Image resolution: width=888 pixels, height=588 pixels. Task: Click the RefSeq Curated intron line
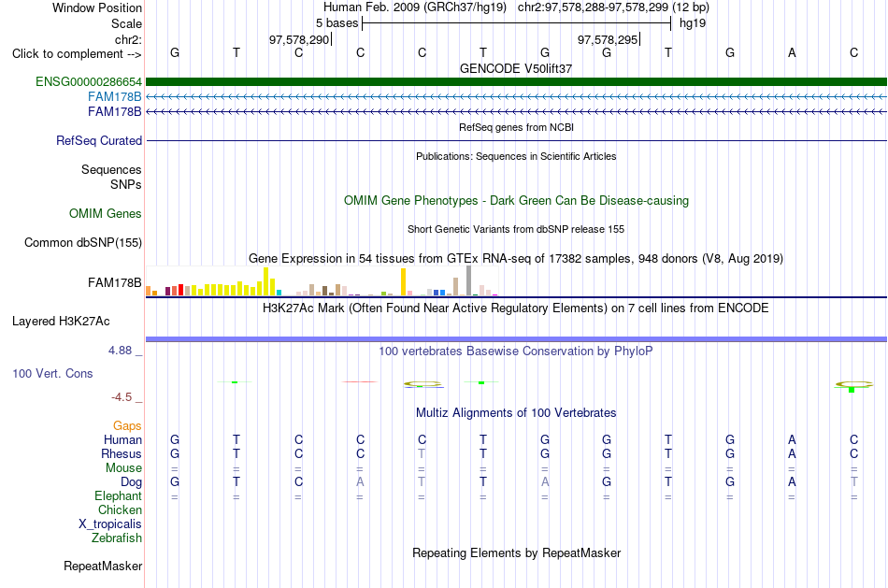[516, 140]
